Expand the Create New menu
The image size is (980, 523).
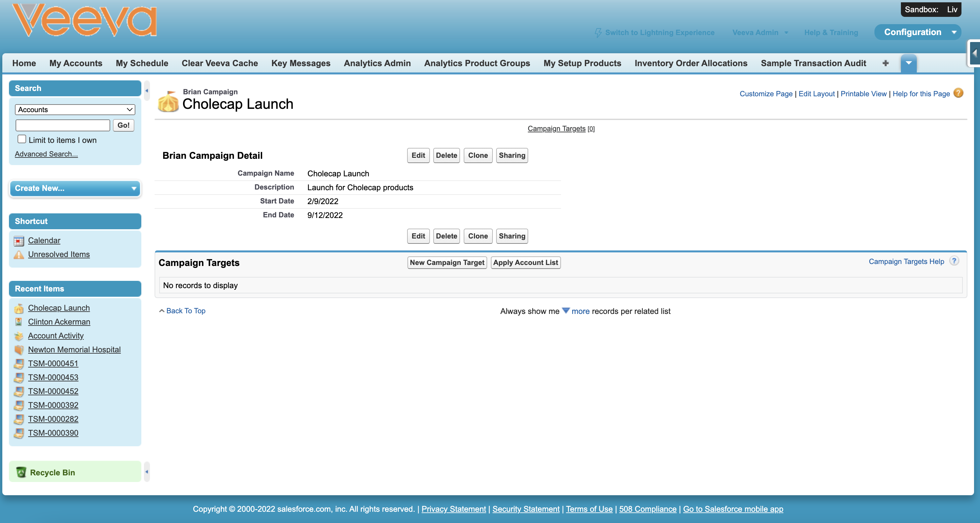(75, 188)
